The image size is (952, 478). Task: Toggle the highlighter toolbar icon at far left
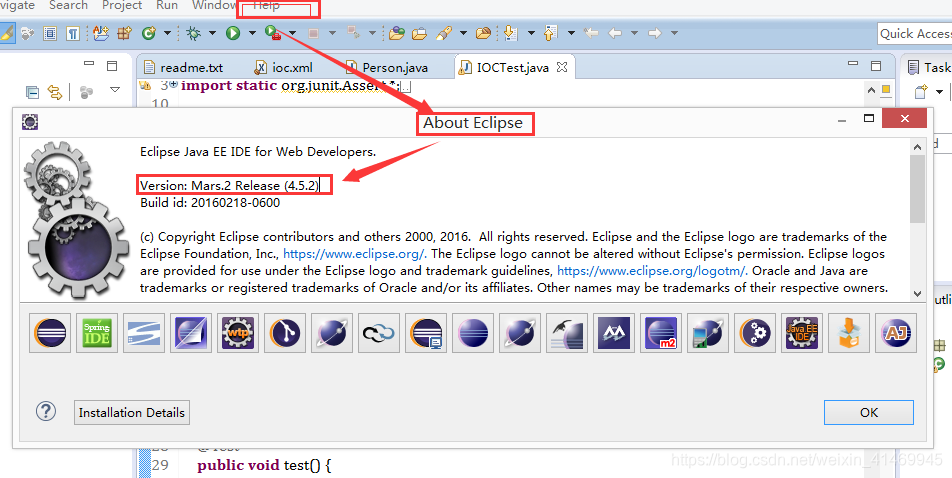click(6, 33)
